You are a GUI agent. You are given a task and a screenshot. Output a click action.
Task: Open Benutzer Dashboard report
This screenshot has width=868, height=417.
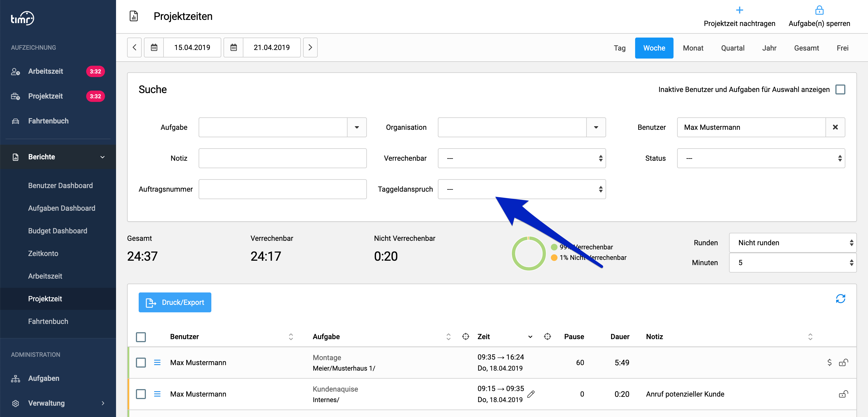click(x=60, y=186)
